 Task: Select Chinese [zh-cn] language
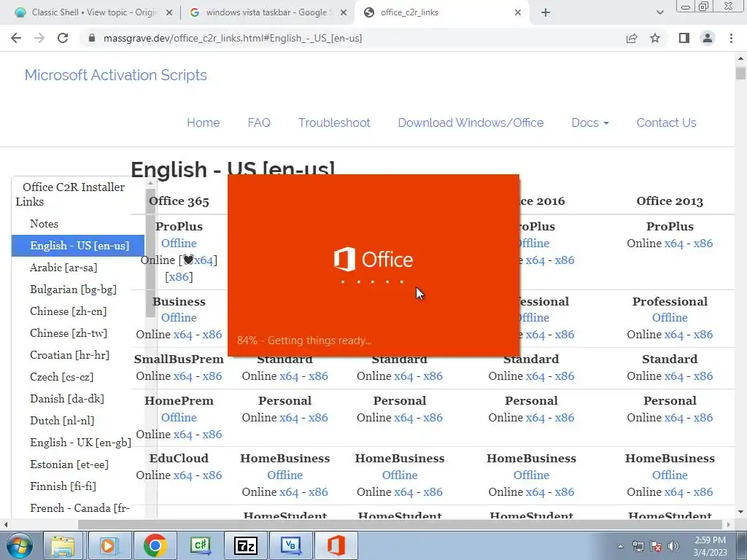pos(68,311)
